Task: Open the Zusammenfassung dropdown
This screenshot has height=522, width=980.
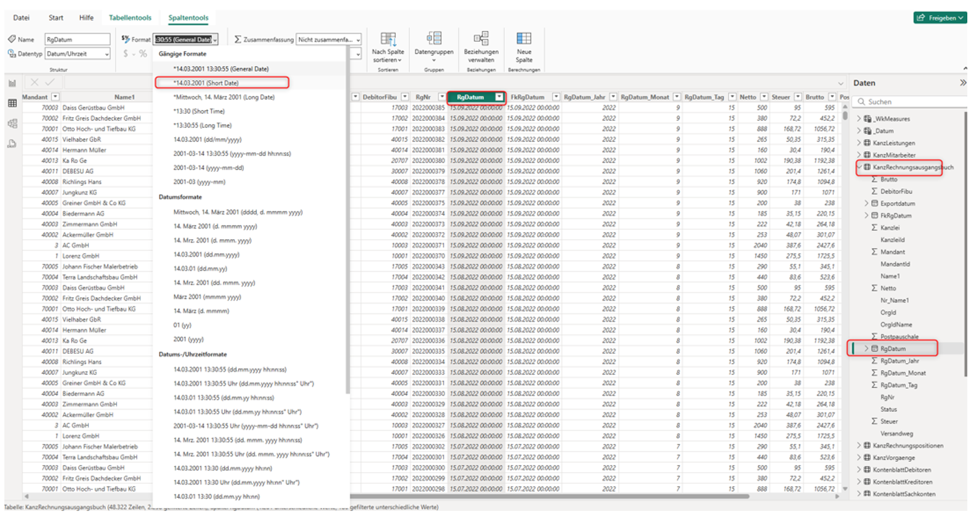Action: pos(328,39)
